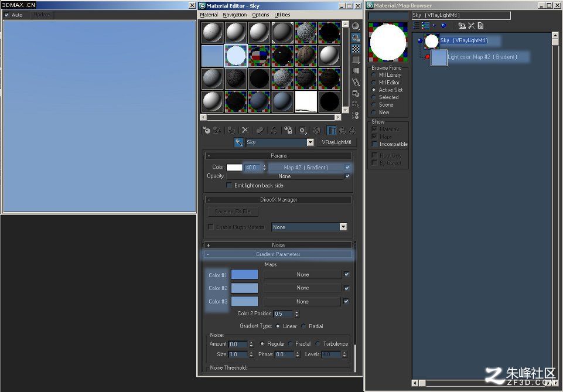Click Clear Material Library icon in browser
This screenshot has height=392, width=563.
tap(481, 26)
